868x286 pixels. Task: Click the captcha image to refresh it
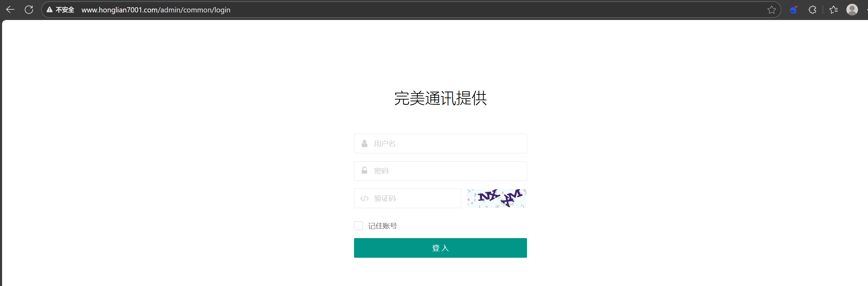(496, 198)
